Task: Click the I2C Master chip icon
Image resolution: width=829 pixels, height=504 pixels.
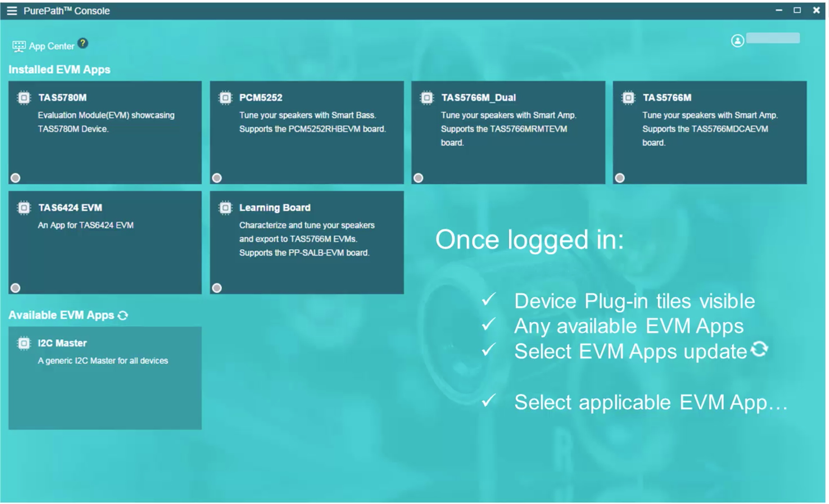Action: pos(24,343)
